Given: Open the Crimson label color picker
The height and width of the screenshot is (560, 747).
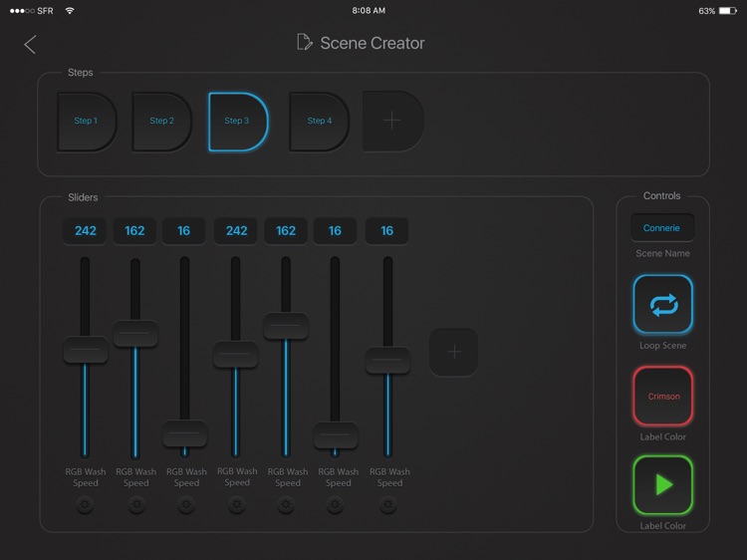Looking at the screenshot, I should coord(662,396).
